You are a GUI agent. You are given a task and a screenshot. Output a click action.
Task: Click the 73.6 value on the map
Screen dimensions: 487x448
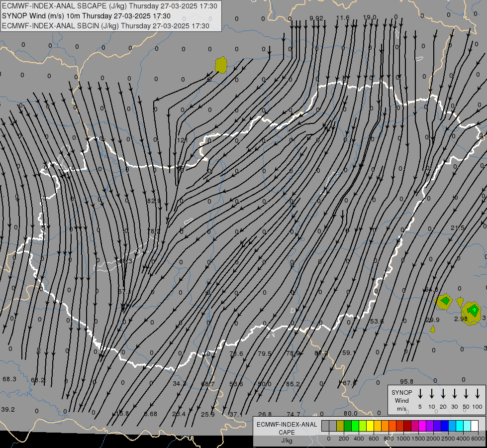point(236,354)
